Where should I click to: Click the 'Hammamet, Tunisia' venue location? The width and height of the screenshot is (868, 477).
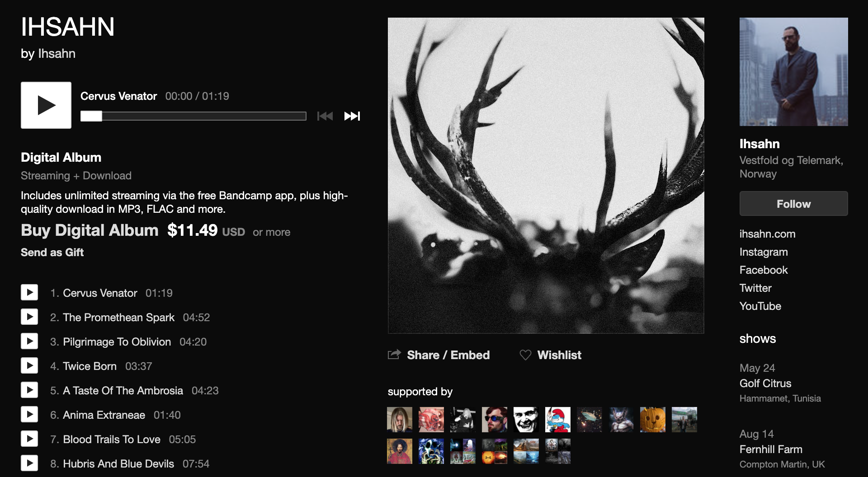780,398
